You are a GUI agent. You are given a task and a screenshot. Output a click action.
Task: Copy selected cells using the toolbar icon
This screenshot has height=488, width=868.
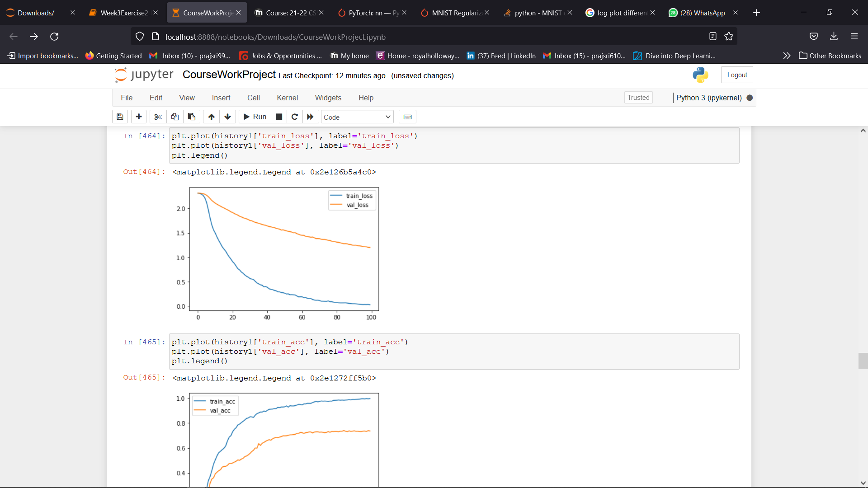click(x=175, y=117)
